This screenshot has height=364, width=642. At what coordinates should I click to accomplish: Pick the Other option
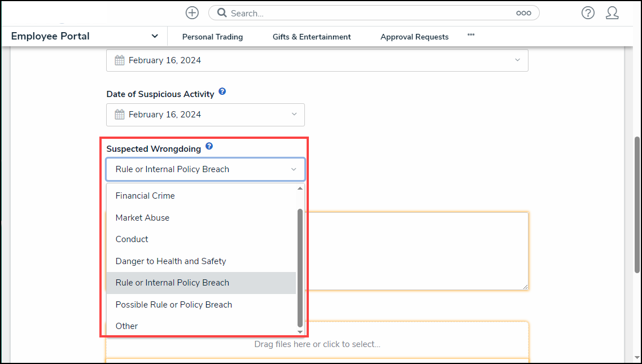[x=126, y=326]
